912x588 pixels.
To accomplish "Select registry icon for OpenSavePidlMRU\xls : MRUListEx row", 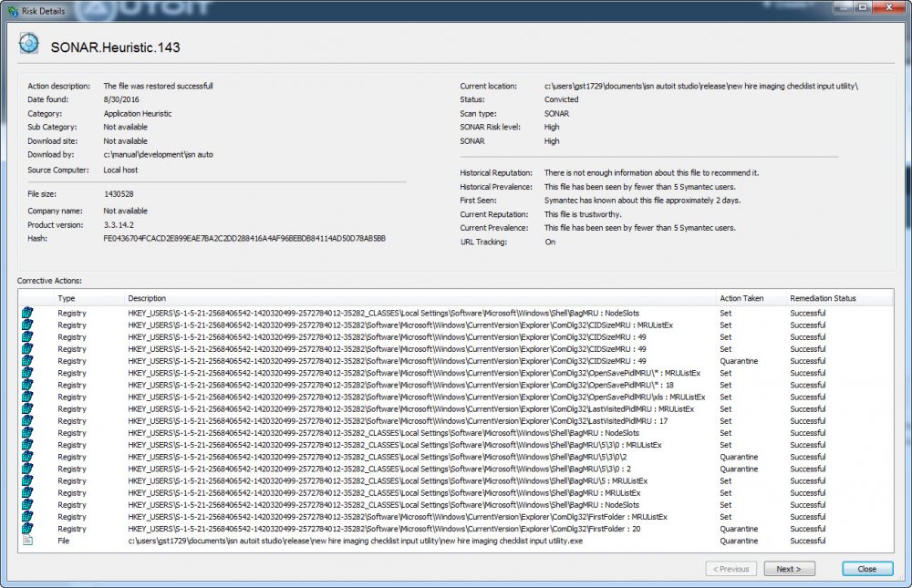I will pos(27,397).
